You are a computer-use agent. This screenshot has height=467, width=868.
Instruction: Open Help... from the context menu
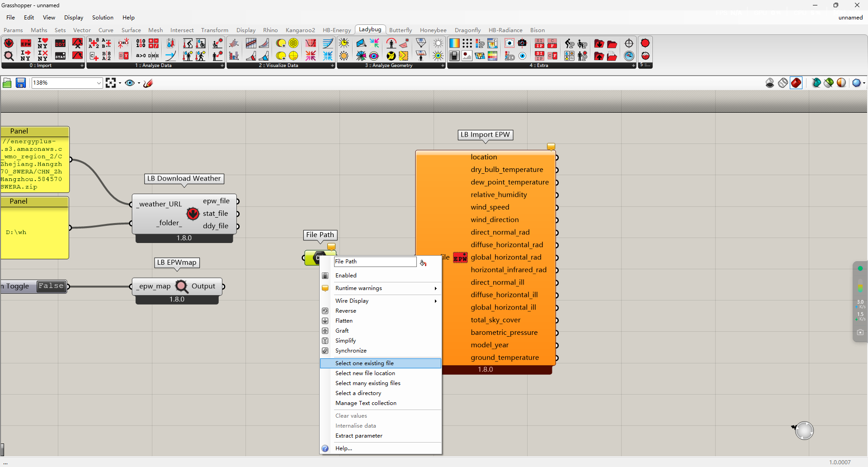coord(381,448)
